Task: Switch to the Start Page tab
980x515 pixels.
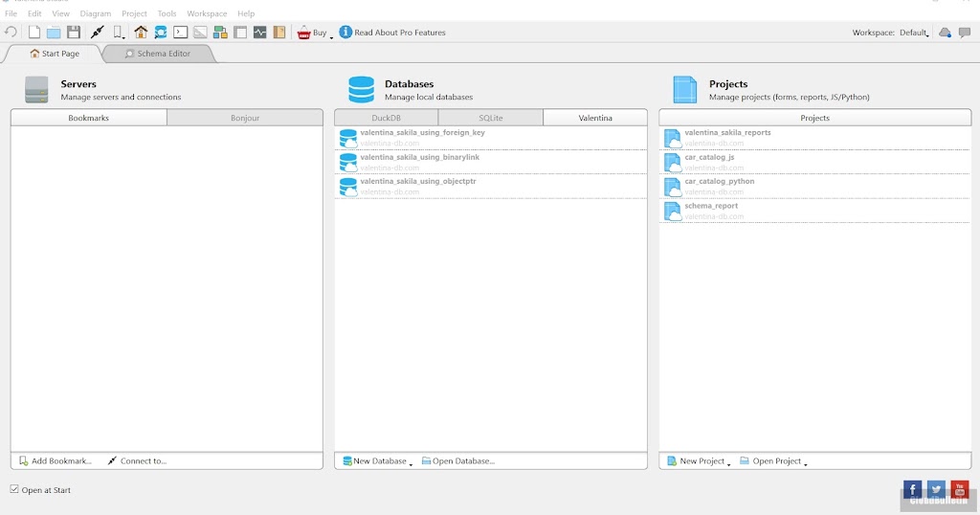Action: pyautogui.click(x=55, y=54)
